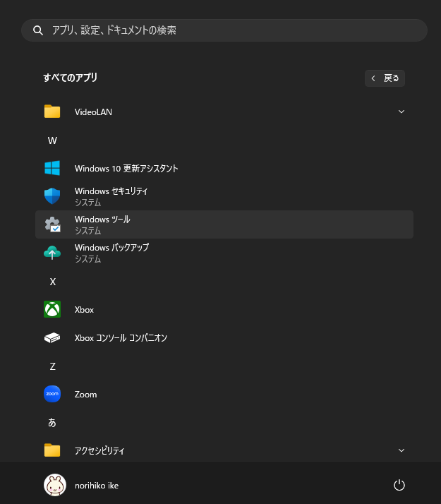Open Xbox コンソール コンパニオン
Viewport: 441px width, 504px height.
click(x=224, y=337)
